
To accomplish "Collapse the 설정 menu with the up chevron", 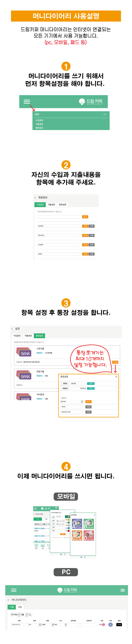I will click(x=105, y=114).
